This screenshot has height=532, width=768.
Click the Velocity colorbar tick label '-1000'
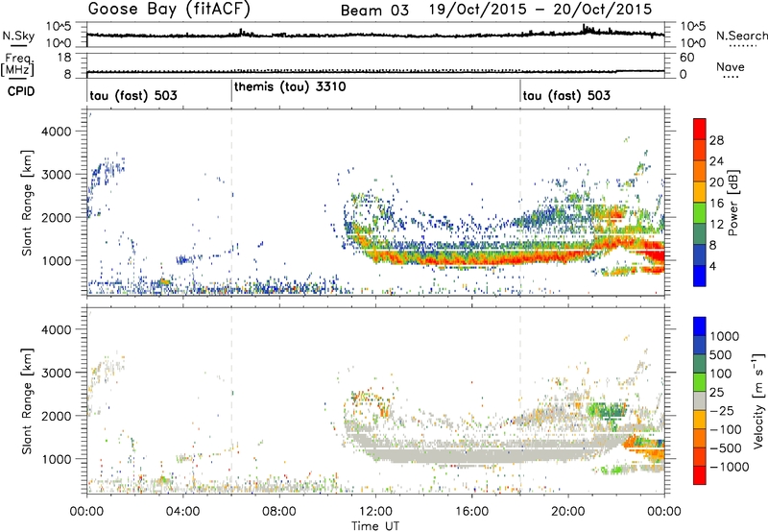(730, 467)
